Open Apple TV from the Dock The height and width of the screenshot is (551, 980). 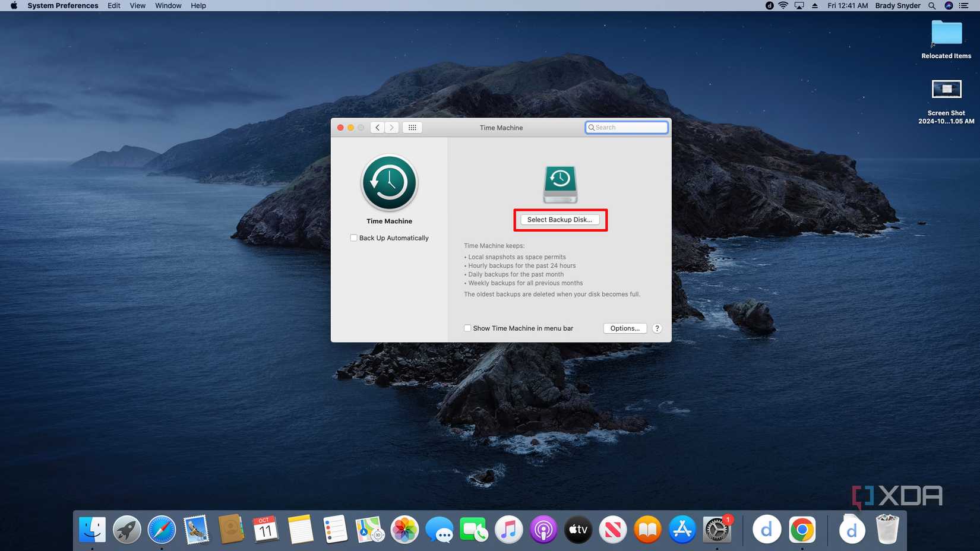pyautogui.click(x=578, y=530)
